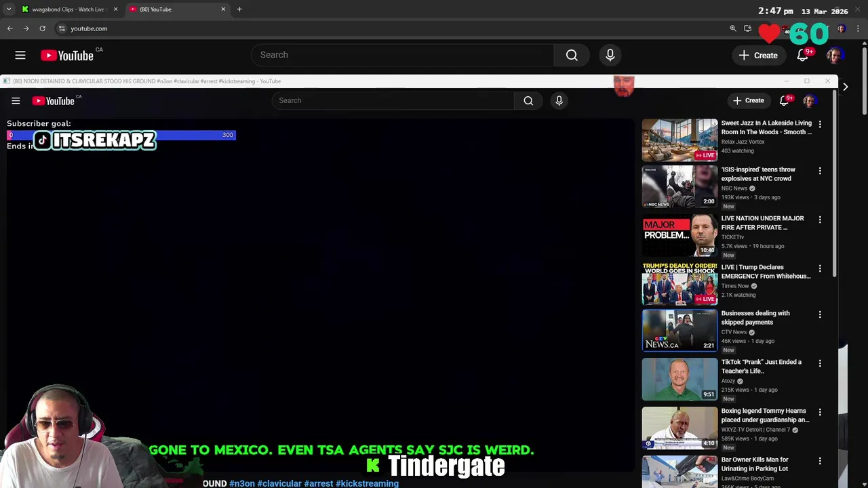Click the Times Now channel name
The height and width of the screenshot is (488, 868).
[735, 286]
